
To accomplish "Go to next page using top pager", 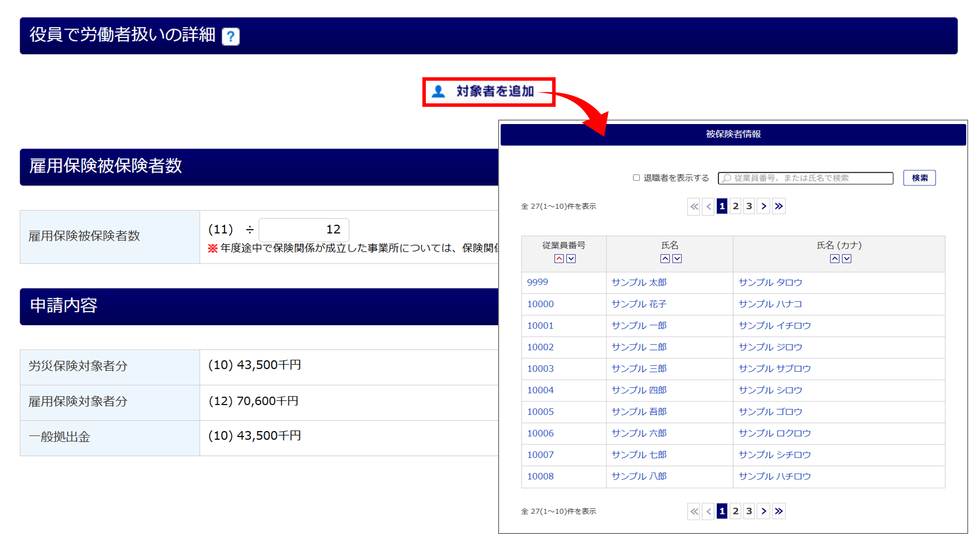I will (x=764, y=206).
